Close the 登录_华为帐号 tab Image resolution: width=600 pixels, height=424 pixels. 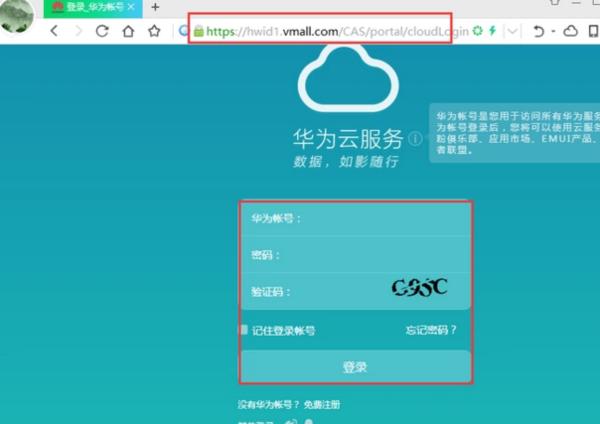tap(131, 7)
